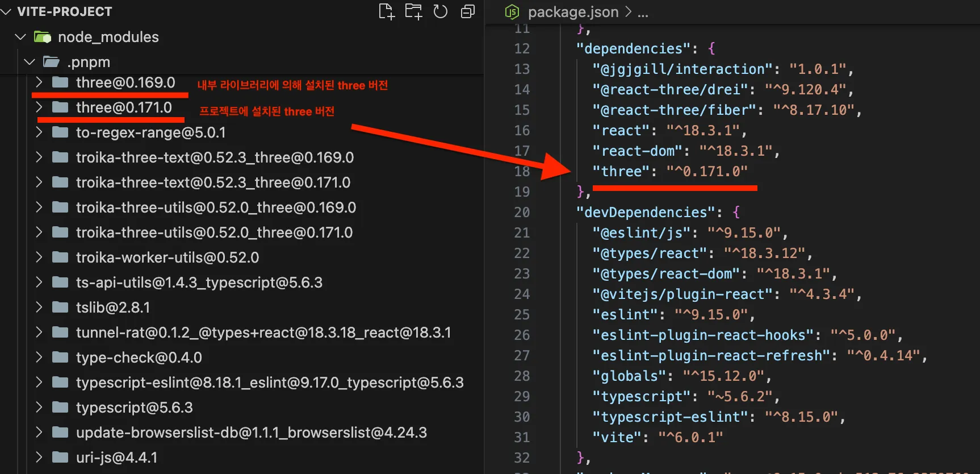The image size is (980, 474).
Task: Click the breadcrumb ellipsis after package.json
Action: click(643, 12)
